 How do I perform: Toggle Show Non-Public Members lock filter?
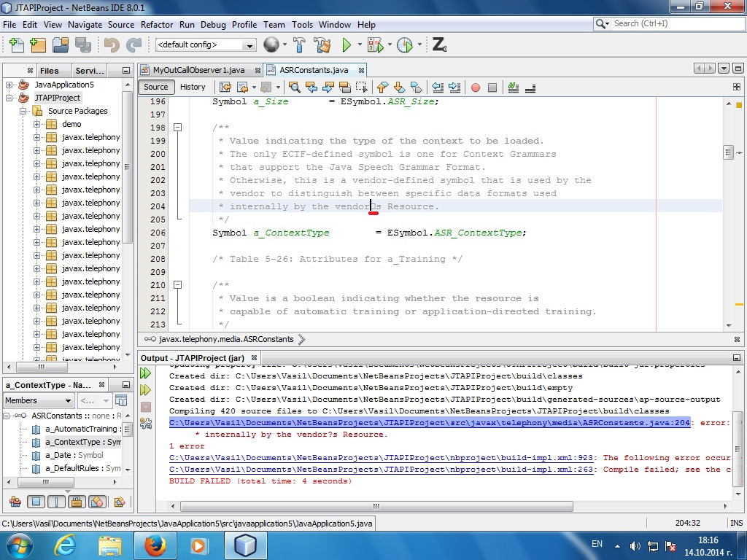[x=77, y=502]
